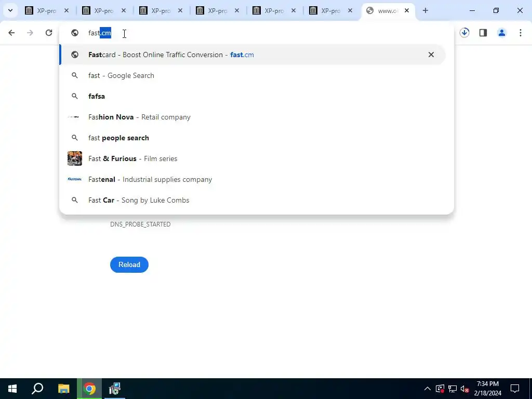Remove the Fastcard suggestion with X
This screenshot has width=532, height=399.
click(431, 55)
